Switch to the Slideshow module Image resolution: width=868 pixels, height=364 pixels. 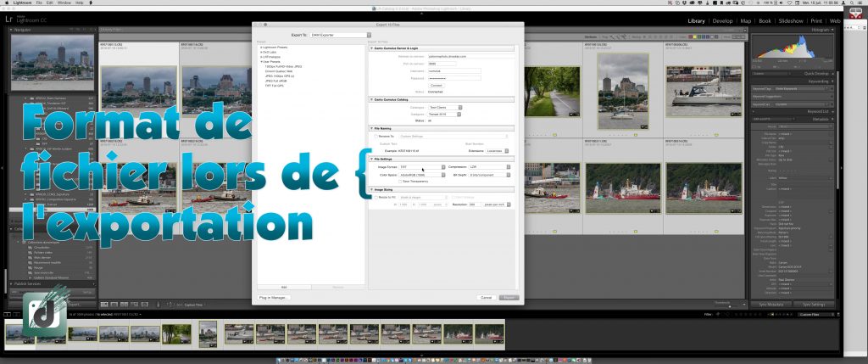[x=791, y=21]
